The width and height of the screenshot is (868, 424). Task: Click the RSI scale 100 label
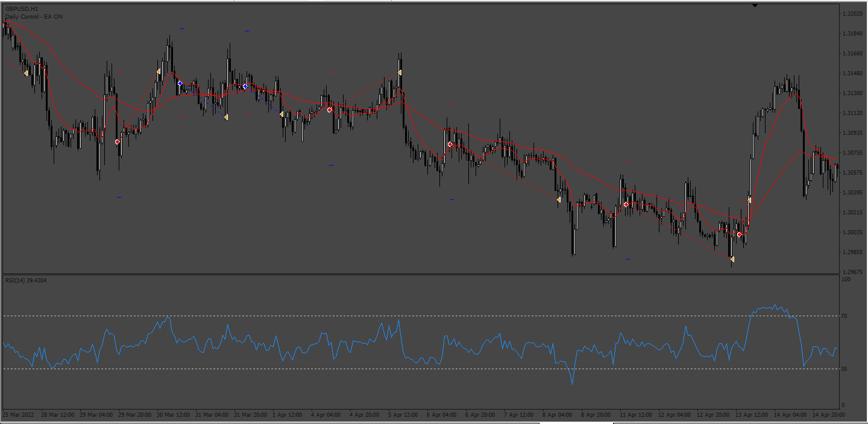tap(846, 279)
